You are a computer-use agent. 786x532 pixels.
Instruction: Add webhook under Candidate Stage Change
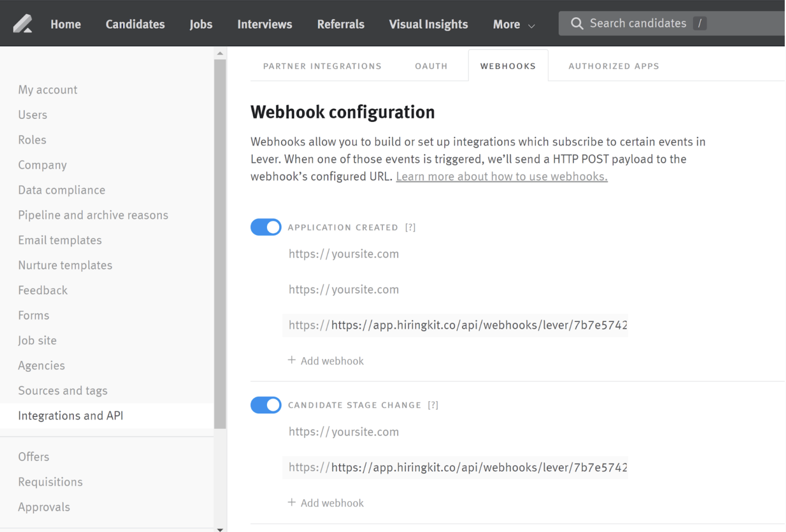click(326, 503)
